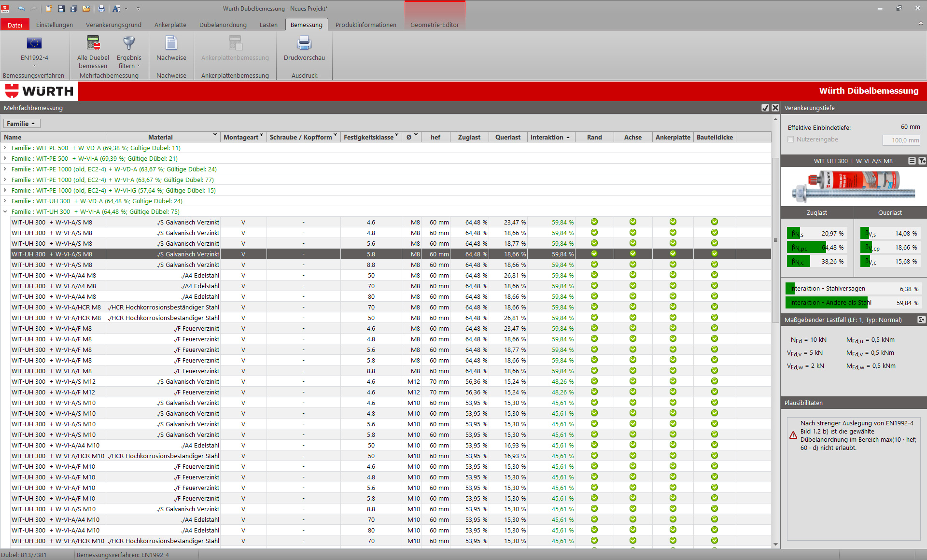The image size is (927, 560).
Task: Collapse the ribbon with the top-right caret
Action: 921,23
